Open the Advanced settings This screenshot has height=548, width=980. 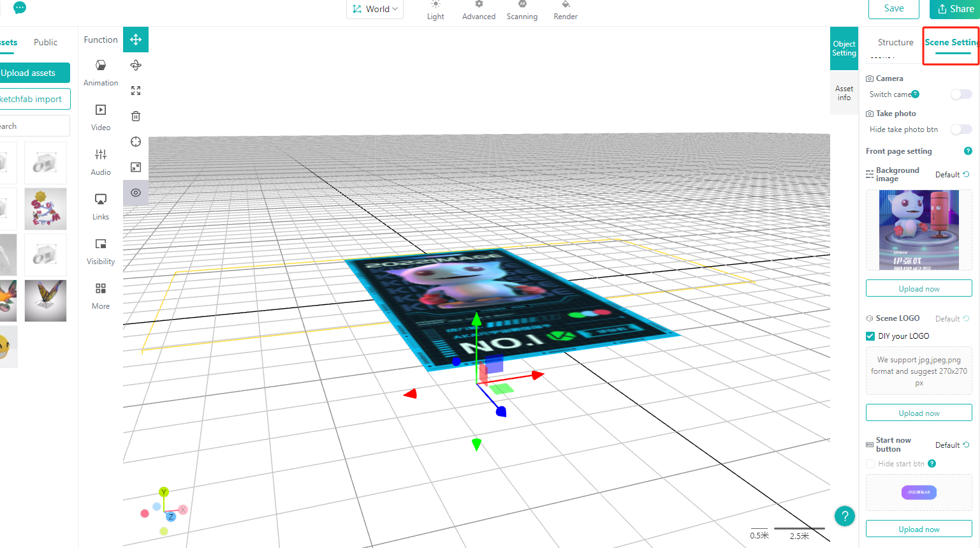479,10
